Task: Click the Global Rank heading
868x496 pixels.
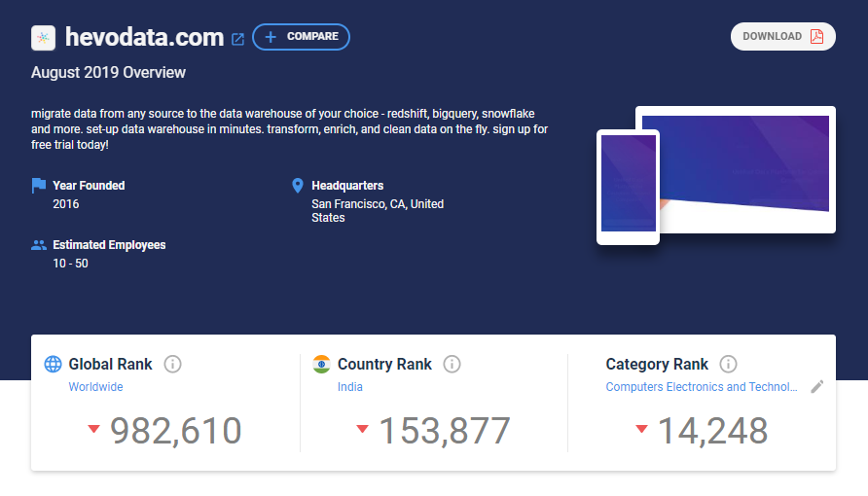Action: 110,364
